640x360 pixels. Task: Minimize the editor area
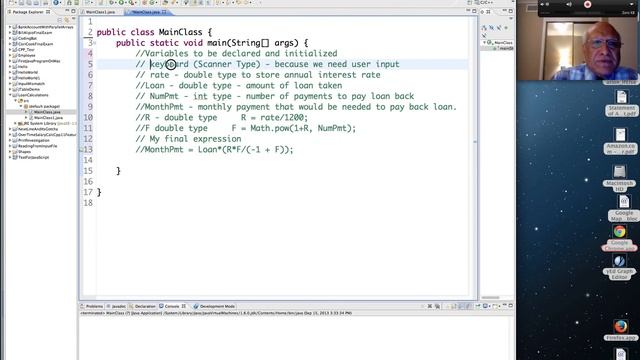tap(468, 11)
